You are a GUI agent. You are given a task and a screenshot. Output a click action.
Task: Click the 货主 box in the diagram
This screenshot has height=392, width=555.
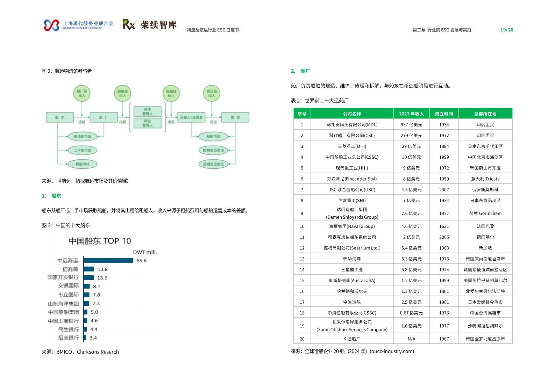[x=235, y=117]
